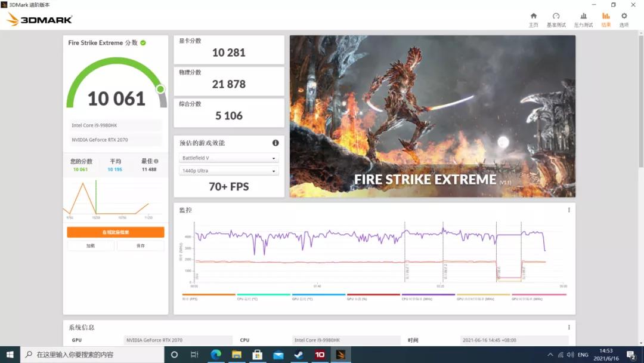
Task: Click the save result button
Action: [141, 245]
